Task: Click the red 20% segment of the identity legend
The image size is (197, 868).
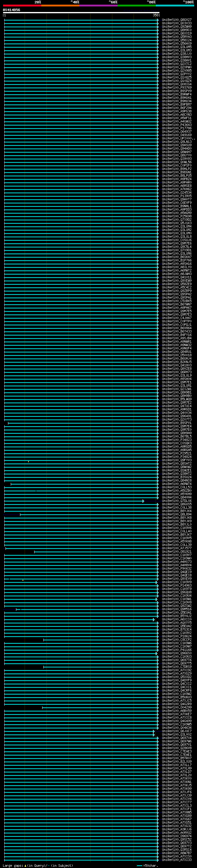Action: (x=22, y=6)
